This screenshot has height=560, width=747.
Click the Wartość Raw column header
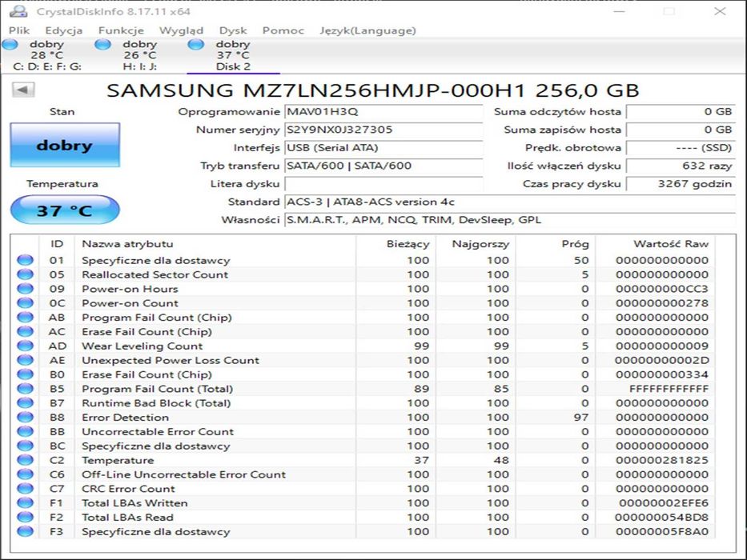coord(655,244)
